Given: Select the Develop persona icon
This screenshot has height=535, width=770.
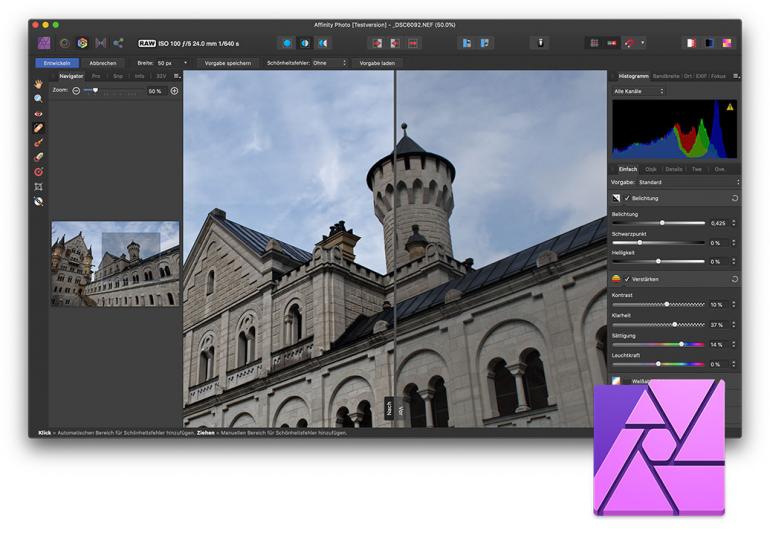Looking at the screenshot, I should [x=82, y=43].
